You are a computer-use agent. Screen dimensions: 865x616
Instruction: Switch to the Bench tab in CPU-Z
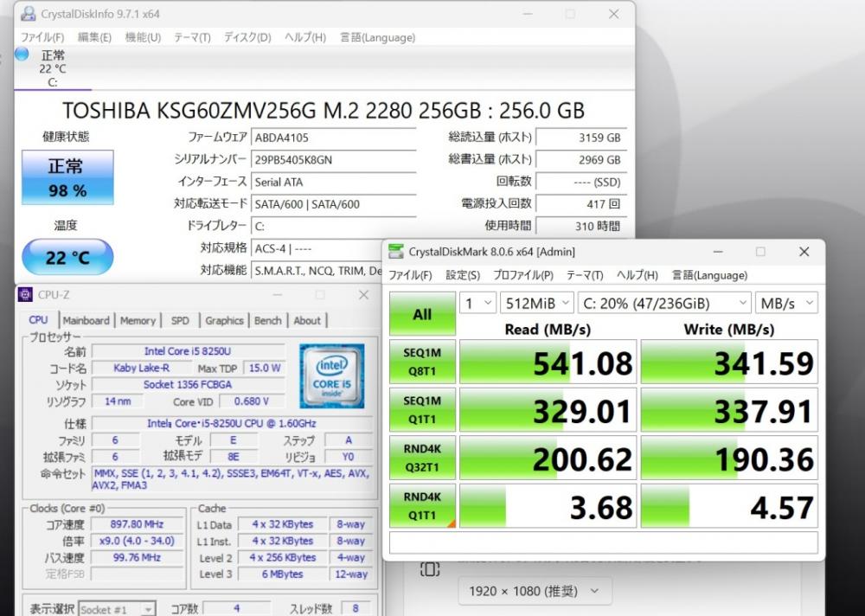tap(267, 320)
